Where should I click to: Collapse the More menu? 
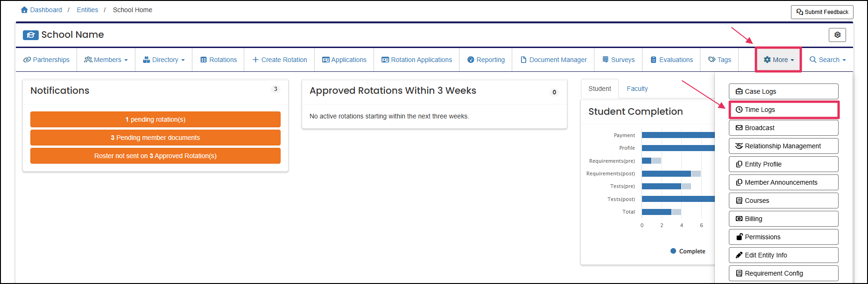point(778,60)
